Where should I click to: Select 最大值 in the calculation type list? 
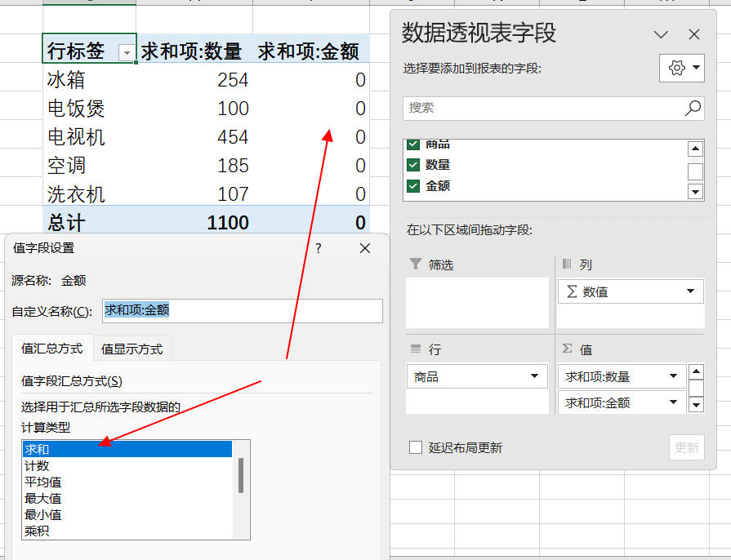pos(127,498)
